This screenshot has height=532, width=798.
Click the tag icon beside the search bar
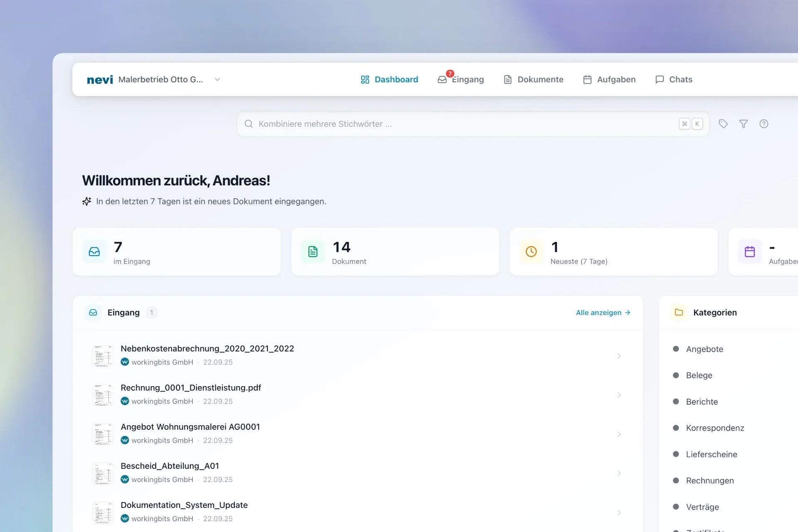pos(723,124)
